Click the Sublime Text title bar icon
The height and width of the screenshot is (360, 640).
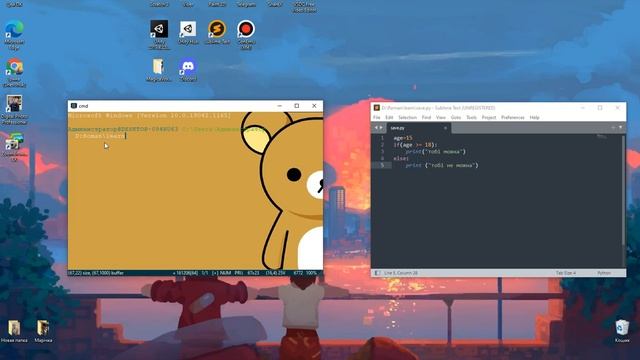(377, 108)
